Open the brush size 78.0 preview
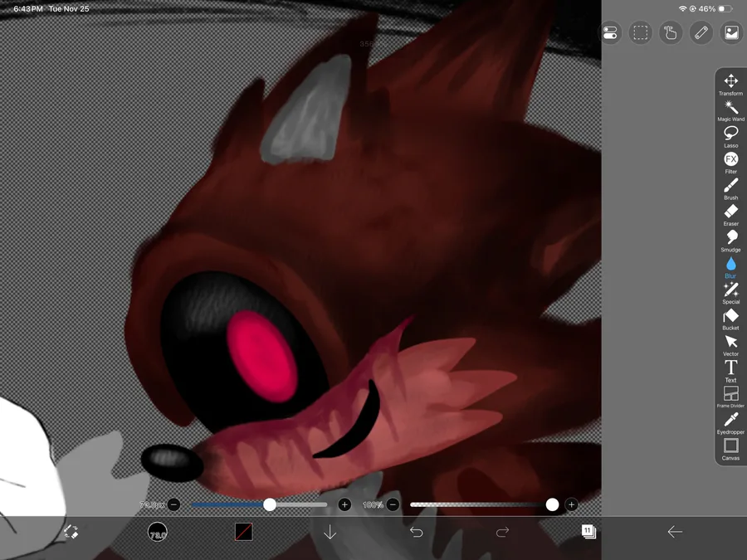Screen dimensions: 747x560 [157, 532]
